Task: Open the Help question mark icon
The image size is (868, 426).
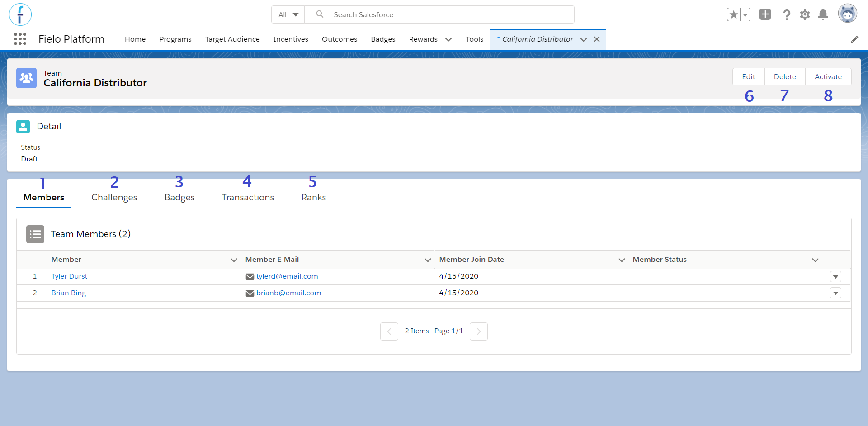Action: (x=787, y=14)
